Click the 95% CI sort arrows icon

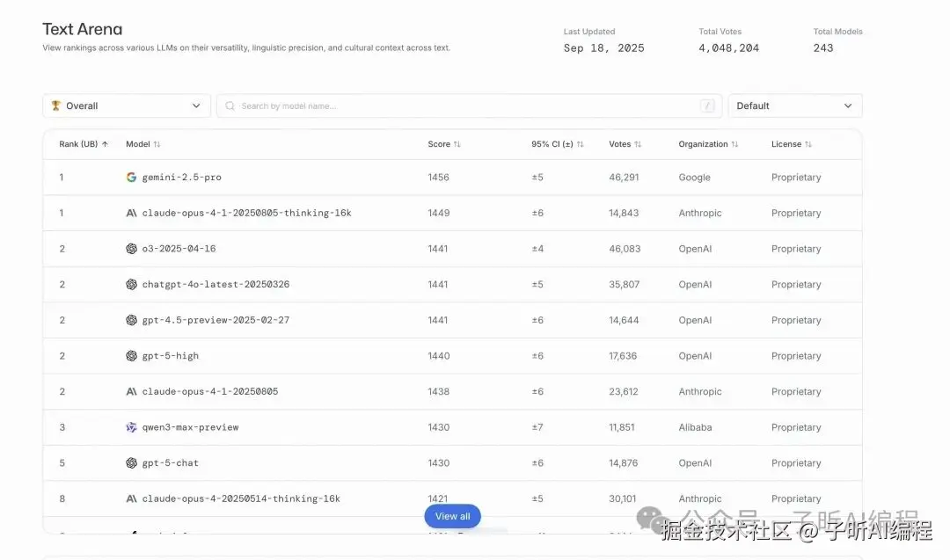pos(581,144)
